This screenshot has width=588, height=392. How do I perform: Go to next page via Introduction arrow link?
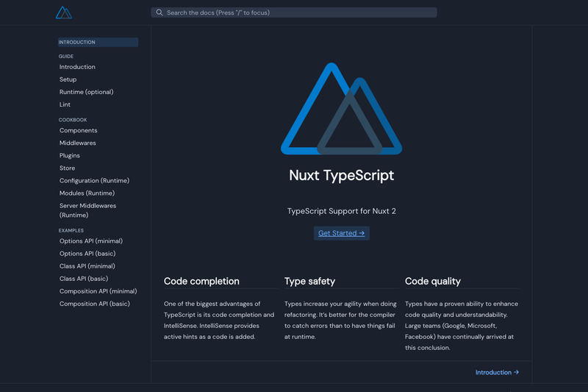click(x=497, y=372)
